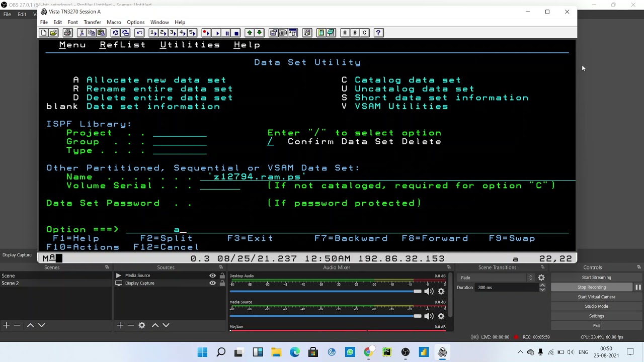Click F1=Help on the terminal screen

(x=76, y=238)
